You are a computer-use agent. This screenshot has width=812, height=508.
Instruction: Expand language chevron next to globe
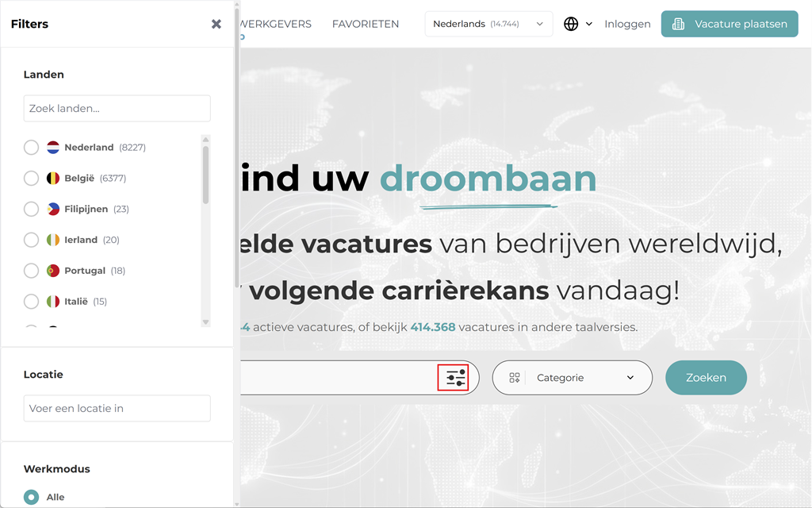pos(589,25)
